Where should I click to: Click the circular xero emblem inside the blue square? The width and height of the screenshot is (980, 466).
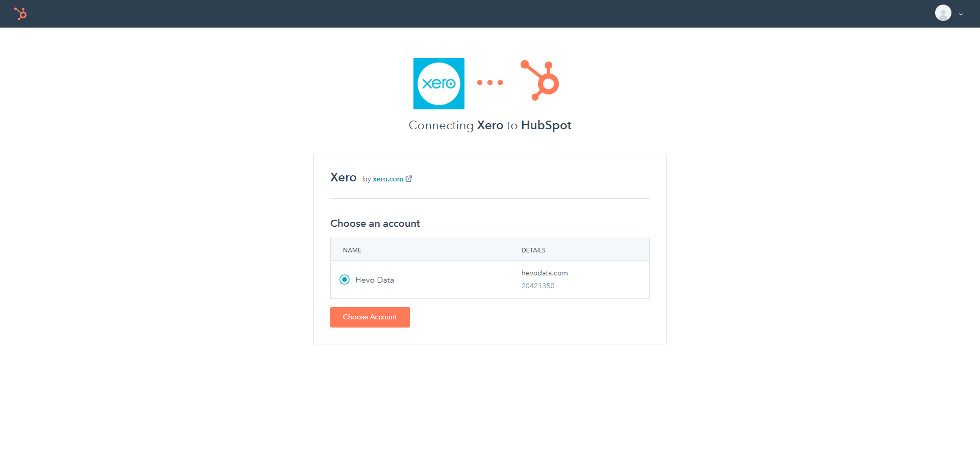click(438, 83)
